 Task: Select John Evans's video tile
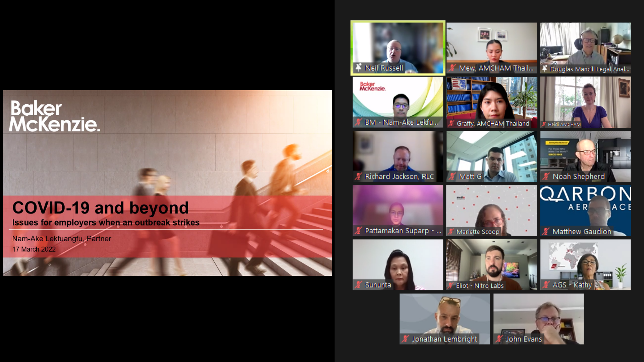(x=539, y=319)
